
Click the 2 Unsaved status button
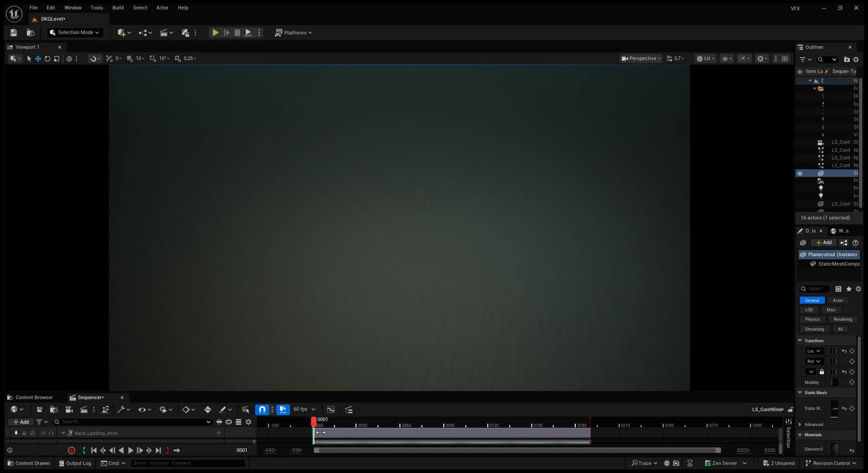[779, 463]
